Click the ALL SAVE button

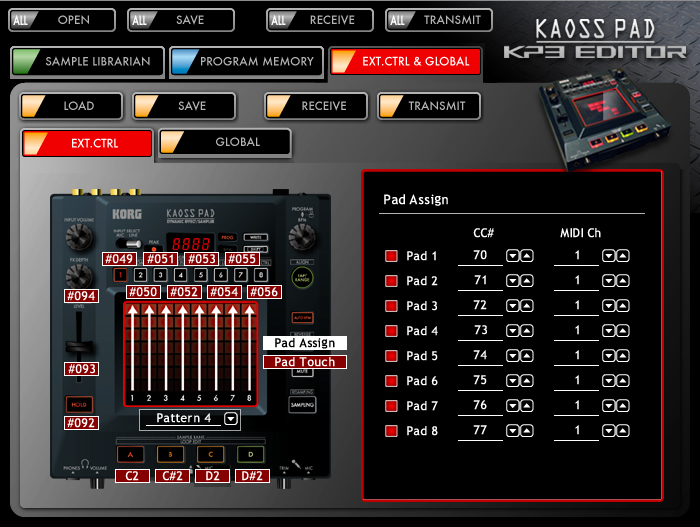(181, 20)
